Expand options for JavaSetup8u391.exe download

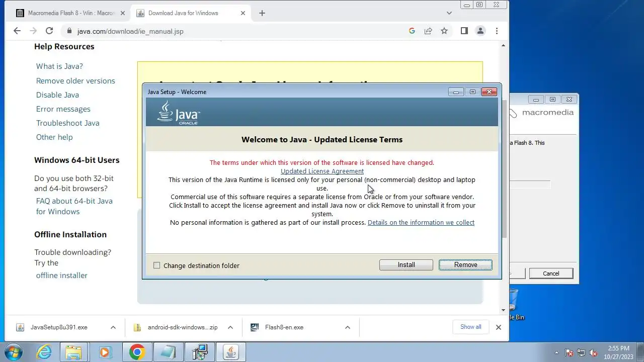point(113,327)
